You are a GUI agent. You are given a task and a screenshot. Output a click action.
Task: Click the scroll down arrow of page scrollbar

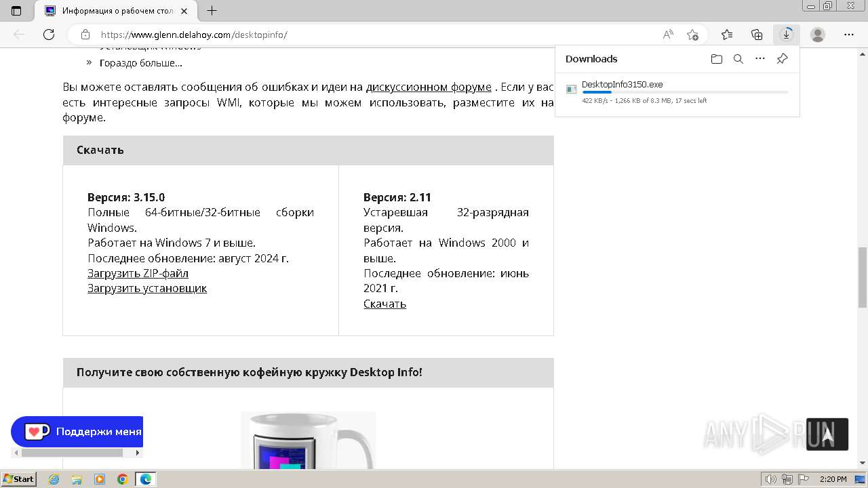click(x=863, y=464)
